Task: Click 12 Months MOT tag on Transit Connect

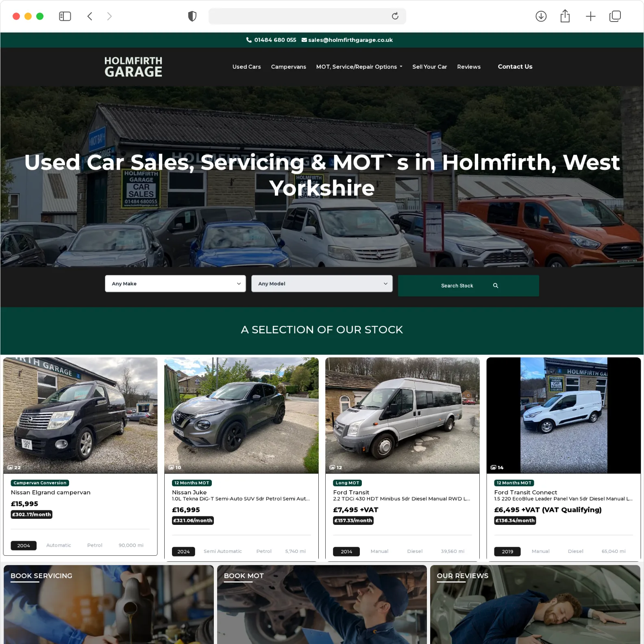Action: click(514, 483)
